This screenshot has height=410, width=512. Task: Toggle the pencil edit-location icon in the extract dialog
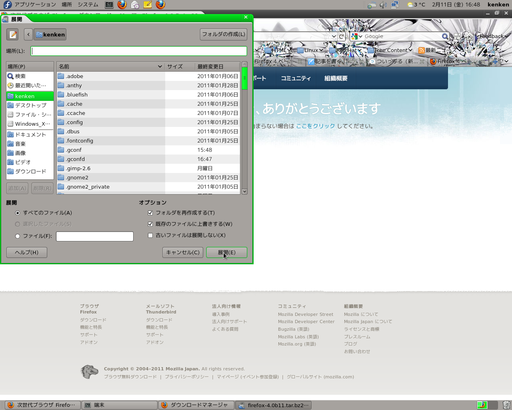pos(13,34)
